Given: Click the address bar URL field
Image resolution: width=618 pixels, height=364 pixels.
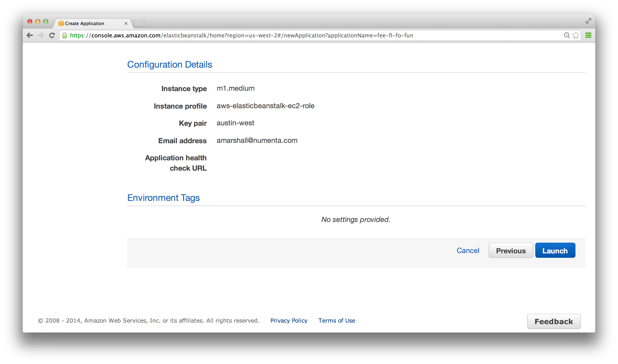Looking at the screenshot, I should 294,36.
